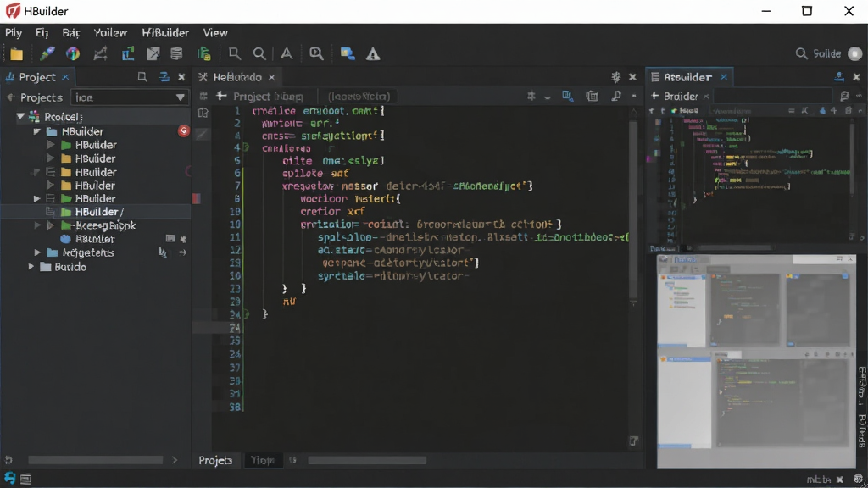Click the blue-green export arrow toolbar icon
868x488 pixels.
(x=128, y=53)
